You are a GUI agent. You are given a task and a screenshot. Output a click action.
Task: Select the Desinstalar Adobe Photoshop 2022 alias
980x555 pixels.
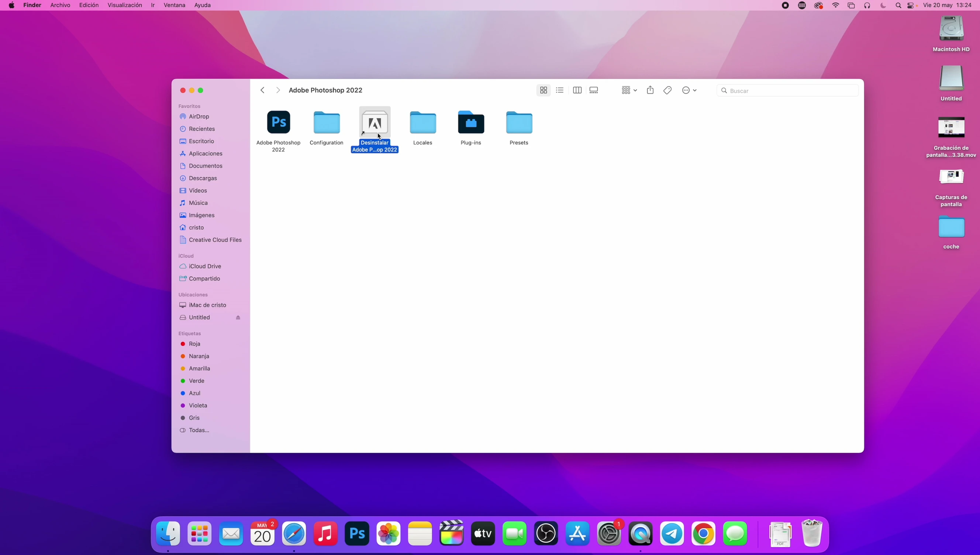coord(375,122)
